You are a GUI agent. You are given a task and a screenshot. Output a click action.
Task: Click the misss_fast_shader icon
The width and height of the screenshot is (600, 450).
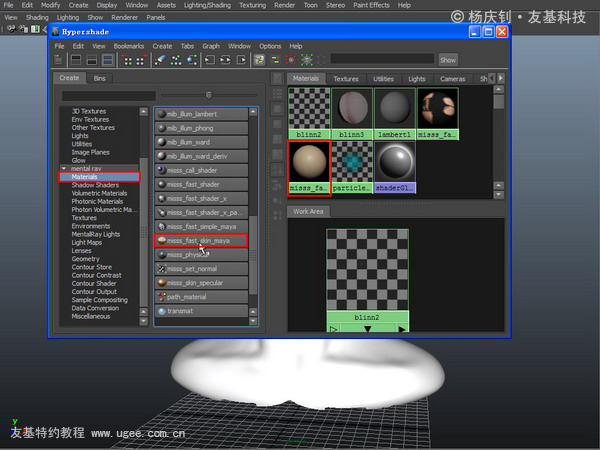tap(161, 184)
